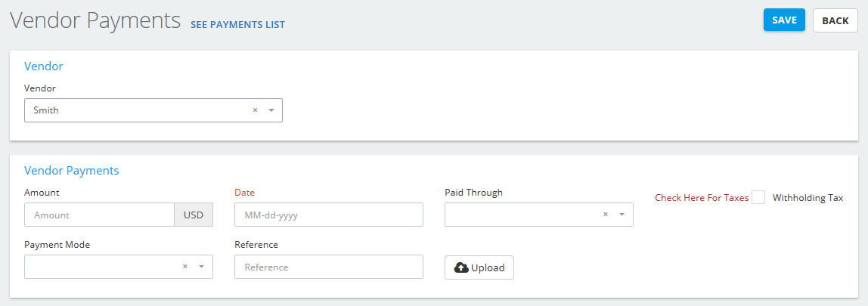Click the cloud upload icon

461,267
